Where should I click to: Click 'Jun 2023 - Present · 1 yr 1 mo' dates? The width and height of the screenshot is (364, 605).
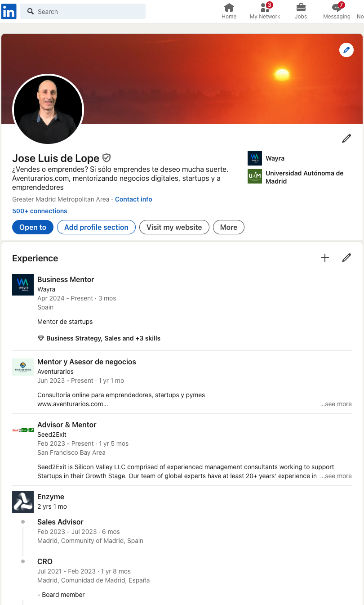click(x=81, y=381)
